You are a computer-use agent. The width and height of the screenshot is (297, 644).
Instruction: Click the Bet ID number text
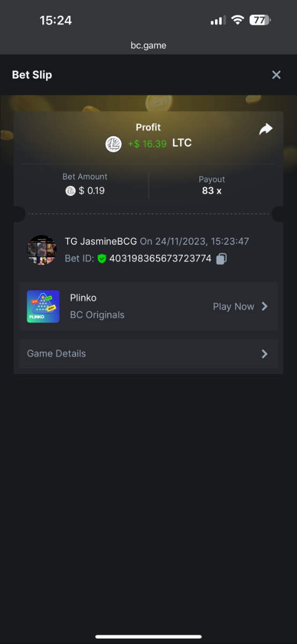click(160, 259)
